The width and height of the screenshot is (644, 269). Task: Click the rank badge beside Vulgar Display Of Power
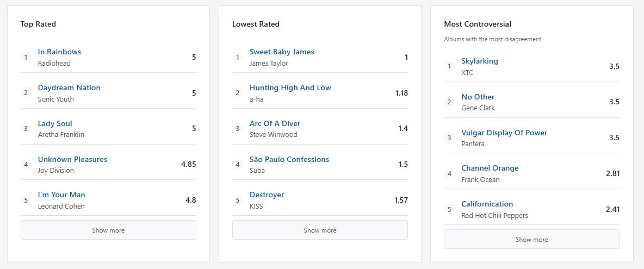click(x=449, y=138)
